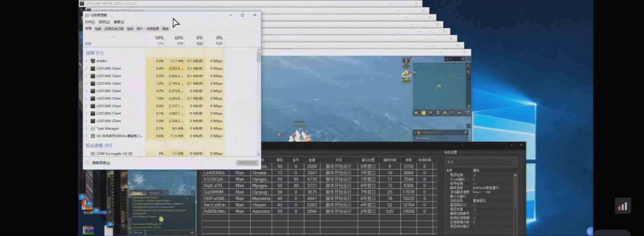Image resolution: width=644 pixels, height=236 pixels.
Task: Toggle the 检测区域频道 checkbox
Action: tap(474, 218)
